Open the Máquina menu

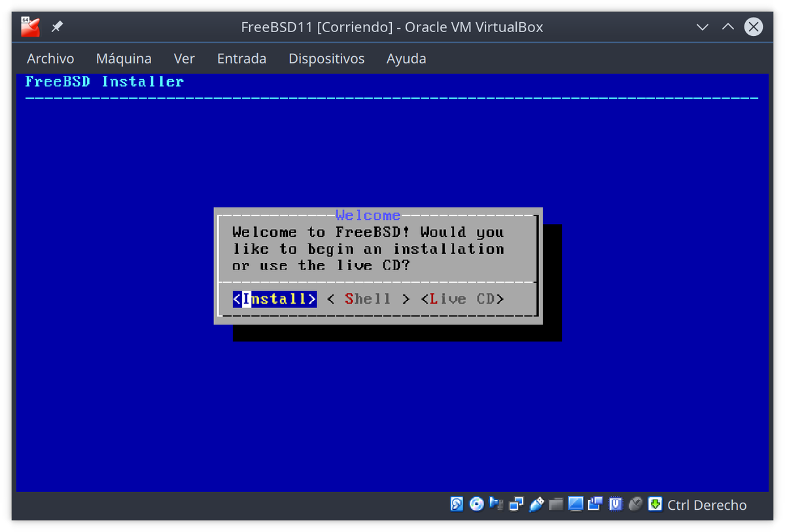pyautogui.click(x=124, y=58)
